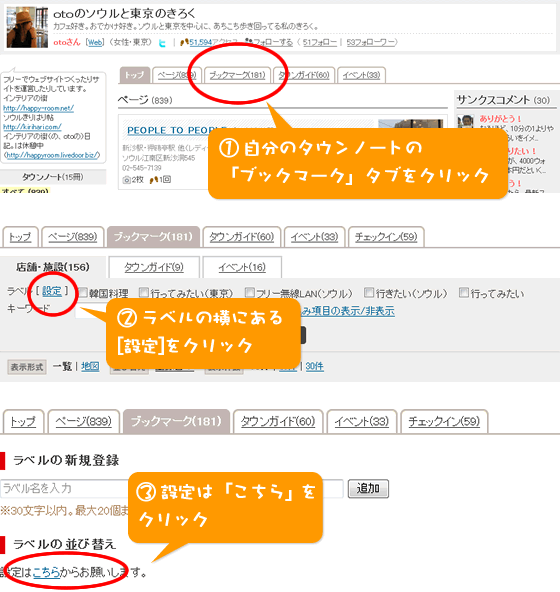Click the 項目の表示/非表示 link
The width and height of the screenshot is (560, 592).
(x=347, y=311)
